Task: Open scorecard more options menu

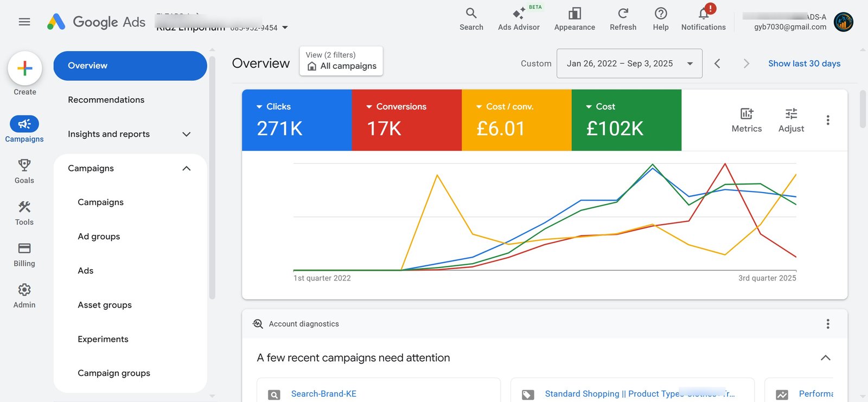Action: point(828,120)
